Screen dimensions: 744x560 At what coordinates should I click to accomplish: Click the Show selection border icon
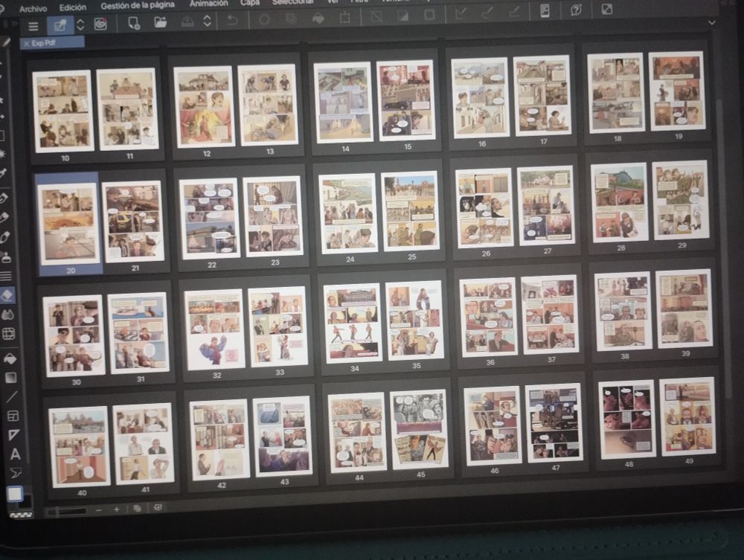(429, 15)
